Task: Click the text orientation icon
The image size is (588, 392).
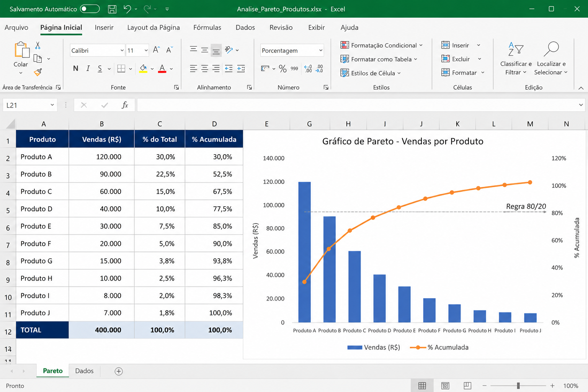Action: coord(229,50)
